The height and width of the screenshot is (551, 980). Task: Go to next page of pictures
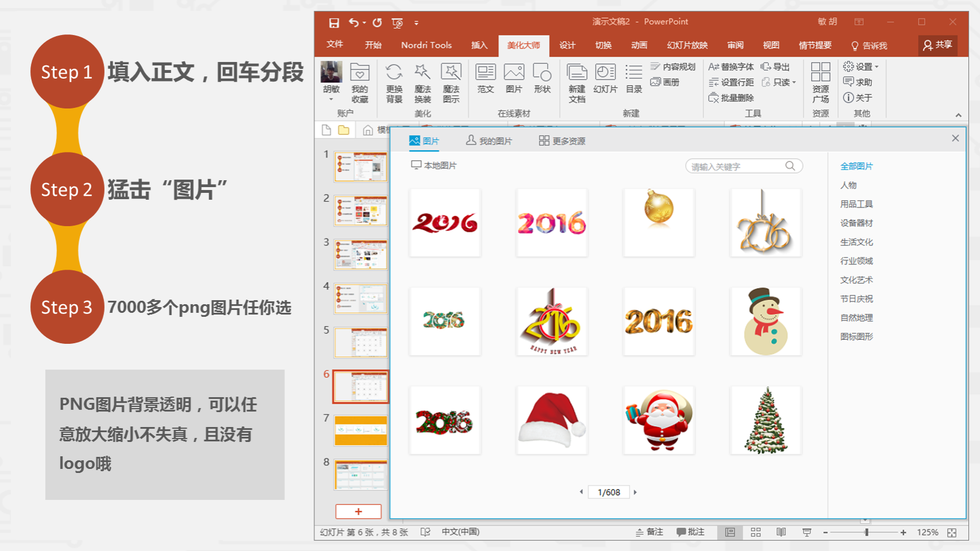coord(635,492)
